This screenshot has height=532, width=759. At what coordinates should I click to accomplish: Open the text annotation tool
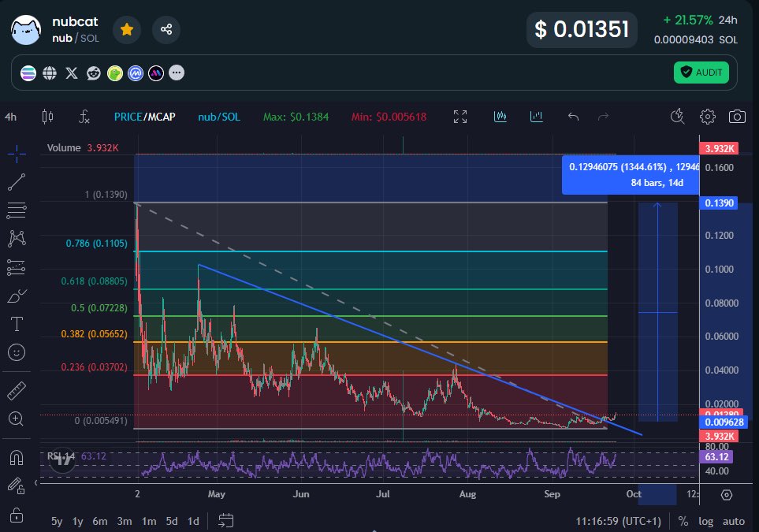coord(17,324)
